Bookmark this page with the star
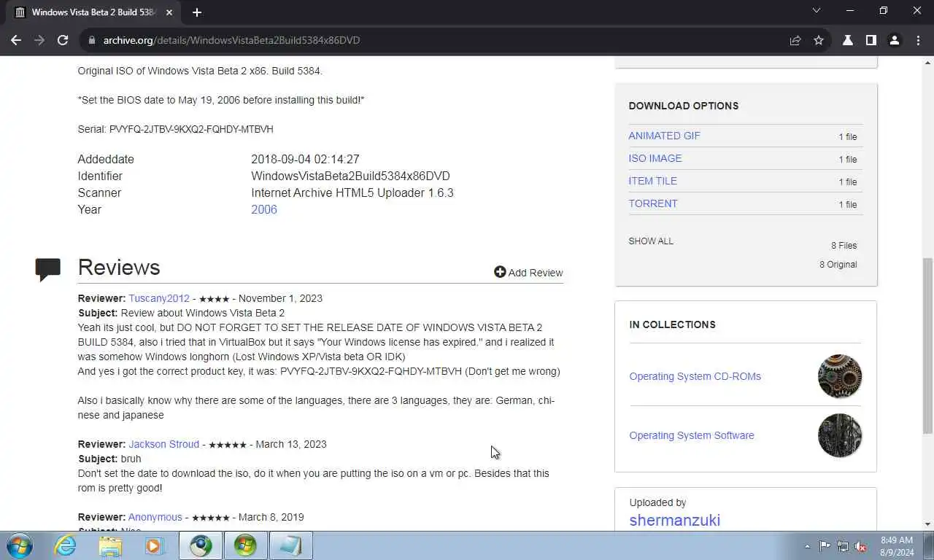934x560 pixels. point(819,40)
